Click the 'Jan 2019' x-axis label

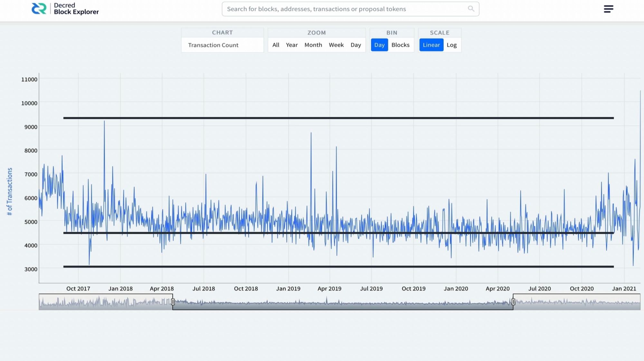288,289
